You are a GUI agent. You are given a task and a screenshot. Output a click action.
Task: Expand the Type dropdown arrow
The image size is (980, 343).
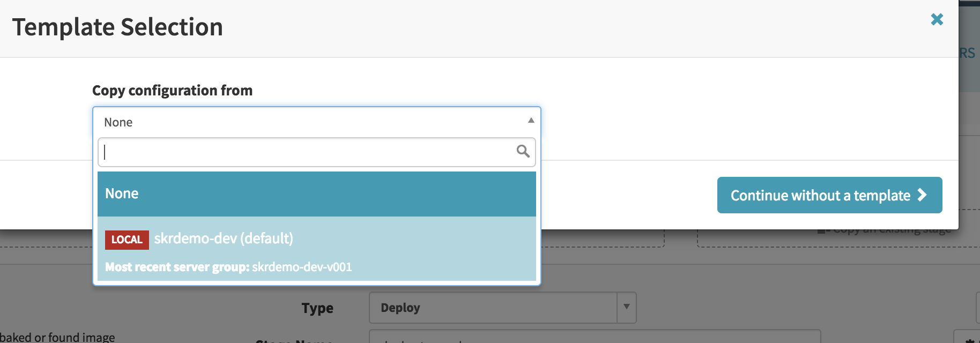[626, 308]
